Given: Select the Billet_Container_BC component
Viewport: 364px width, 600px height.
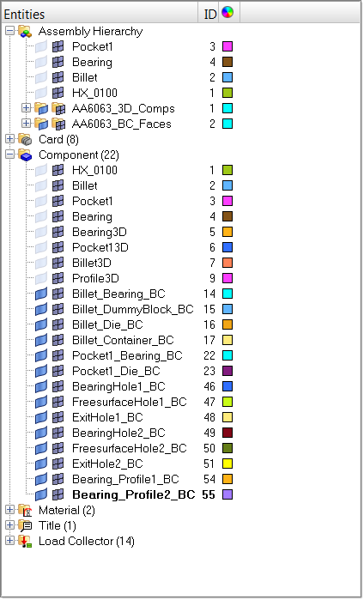Looking at the screenshot, I should (123, 340).
